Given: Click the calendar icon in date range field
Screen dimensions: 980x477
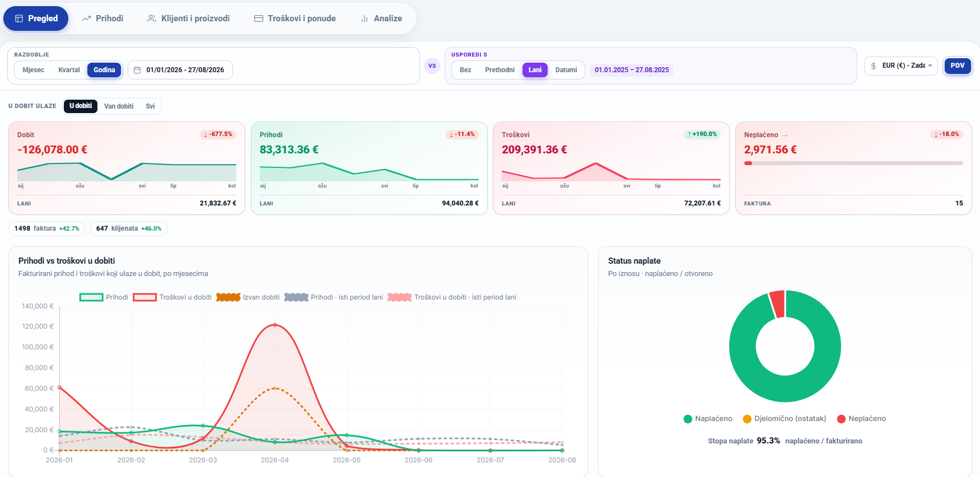Looking at the screenshot, I should coord(137,70).
